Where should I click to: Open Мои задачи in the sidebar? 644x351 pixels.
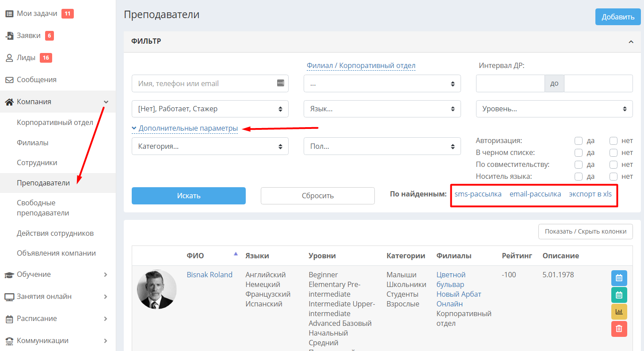(x=37, y=14)
